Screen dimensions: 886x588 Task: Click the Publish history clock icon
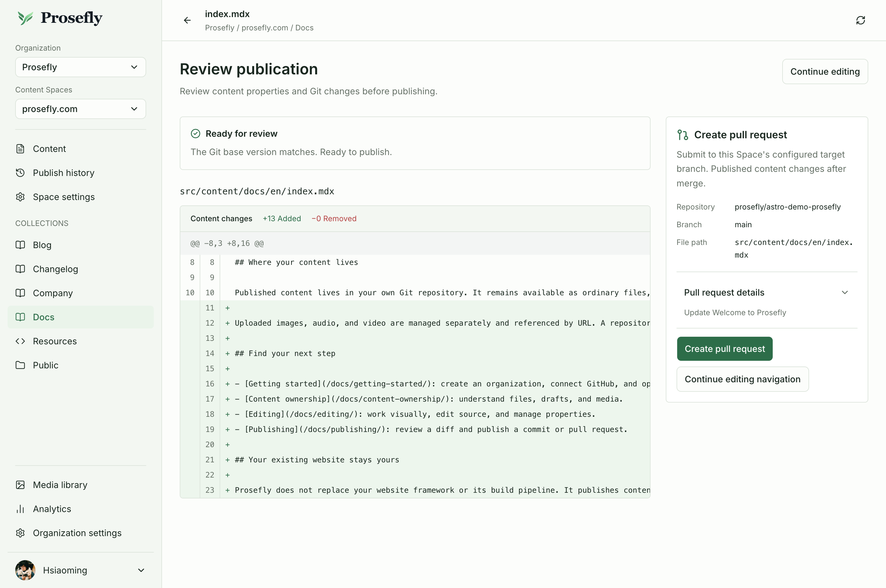coord(20,173)
